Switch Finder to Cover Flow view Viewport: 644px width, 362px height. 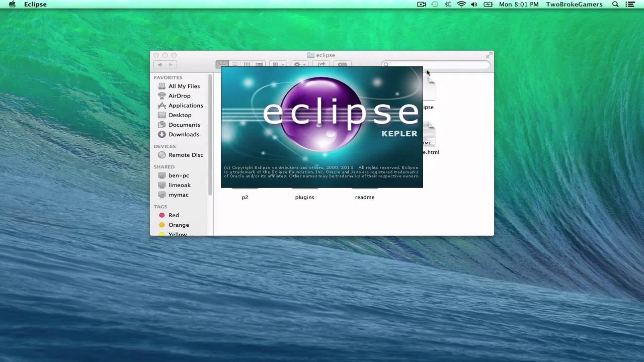pos(259,64)
